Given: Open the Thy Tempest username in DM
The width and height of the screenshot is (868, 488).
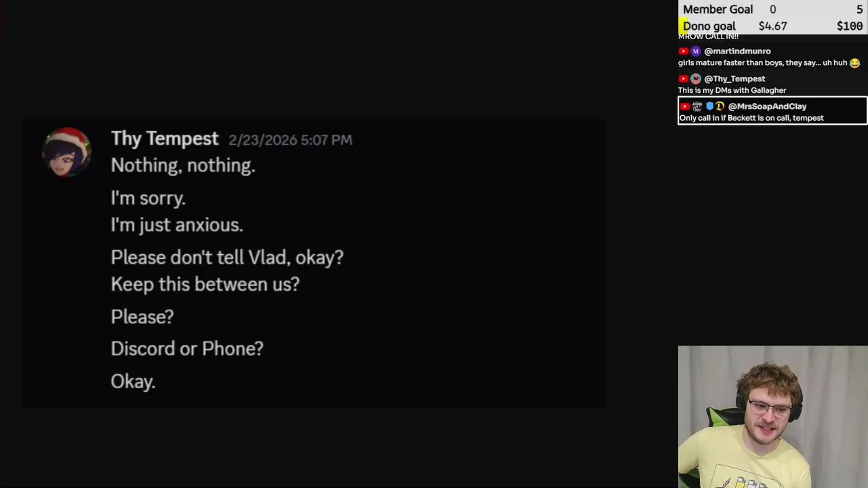Looking at the screenshot, I should point(165,139).
